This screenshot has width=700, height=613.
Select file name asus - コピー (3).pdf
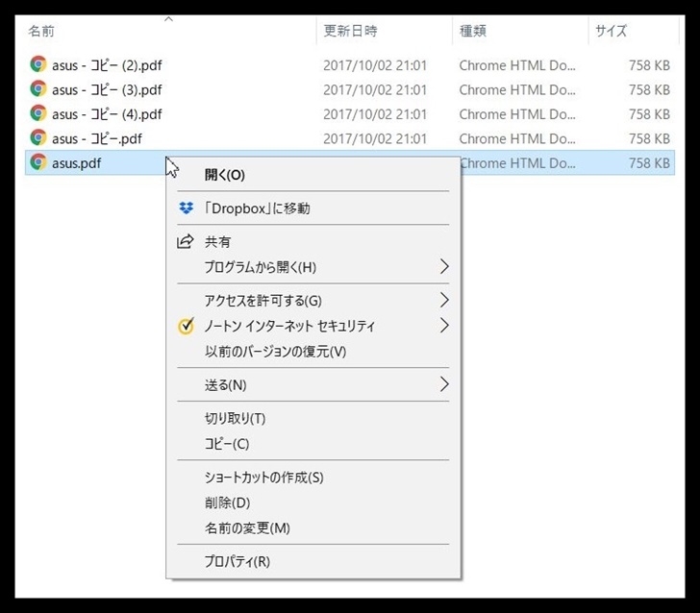[107, 90]
